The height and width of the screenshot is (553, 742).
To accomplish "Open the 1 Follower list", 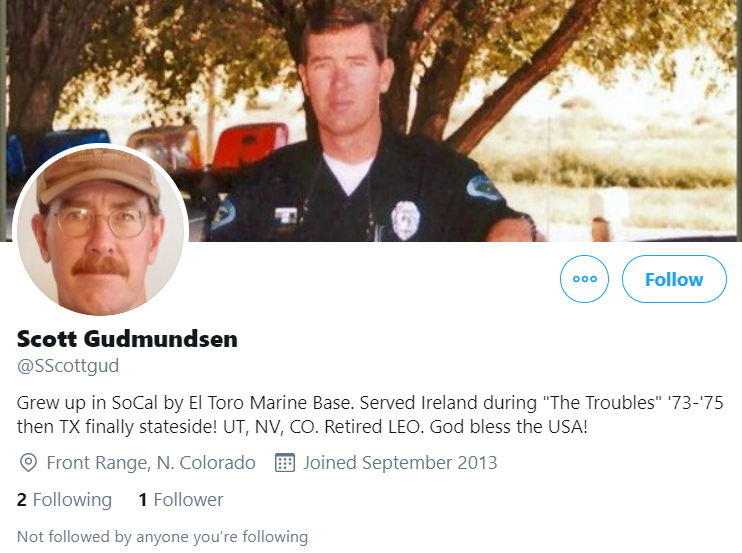I will pos(181,500).
